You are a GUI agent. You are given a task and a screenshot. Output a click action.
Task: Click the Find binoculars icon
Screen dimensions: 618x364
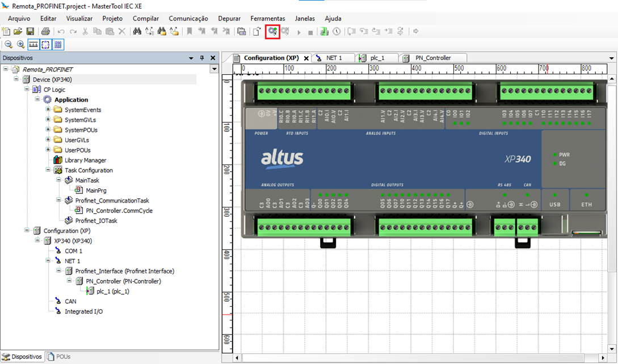137,32
